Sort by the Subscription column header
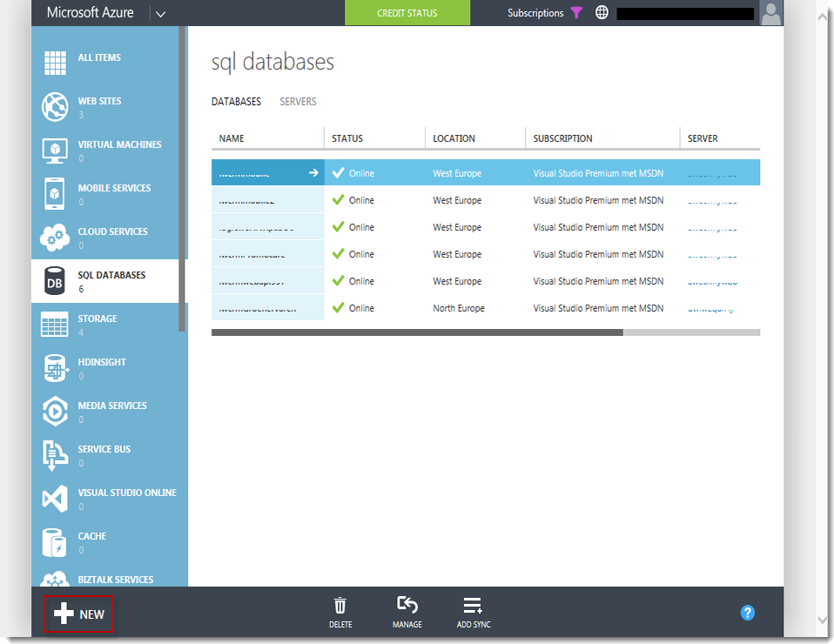This screenshot has width=834, height=644. click(562, 138)
